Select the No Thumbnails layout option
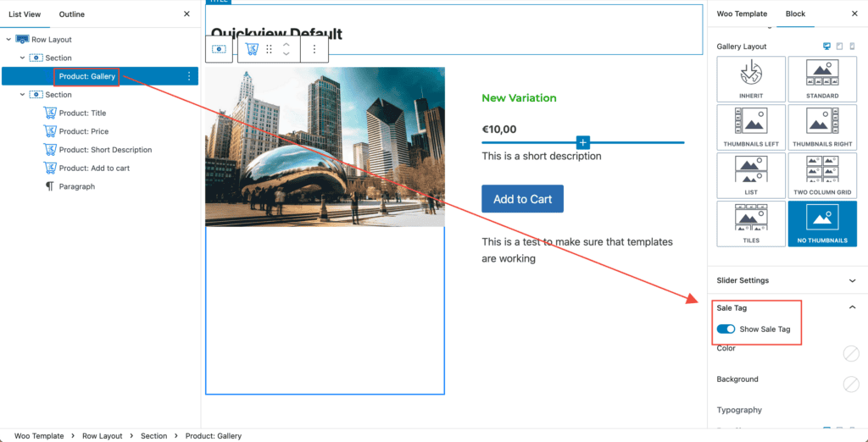868x442 pixels. [821, 223]
